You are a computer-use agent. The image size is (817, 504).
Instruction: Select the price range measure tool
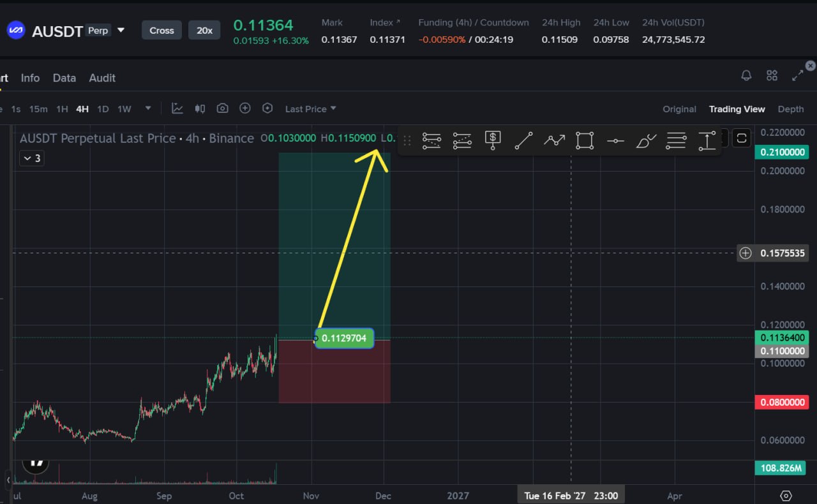pyautogui.click(x=707, y=140)
